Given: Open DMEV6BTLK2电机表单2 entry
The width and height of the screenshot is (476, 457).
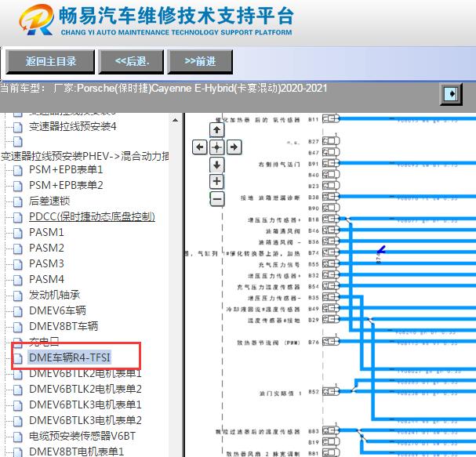Looking at the screenshot, I should tap(85, 389).
